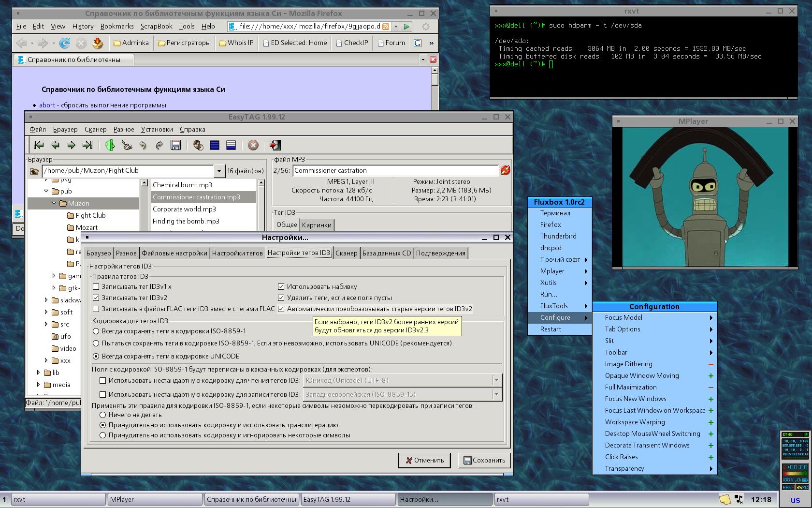Click the red exit door icon

(275, 145)
